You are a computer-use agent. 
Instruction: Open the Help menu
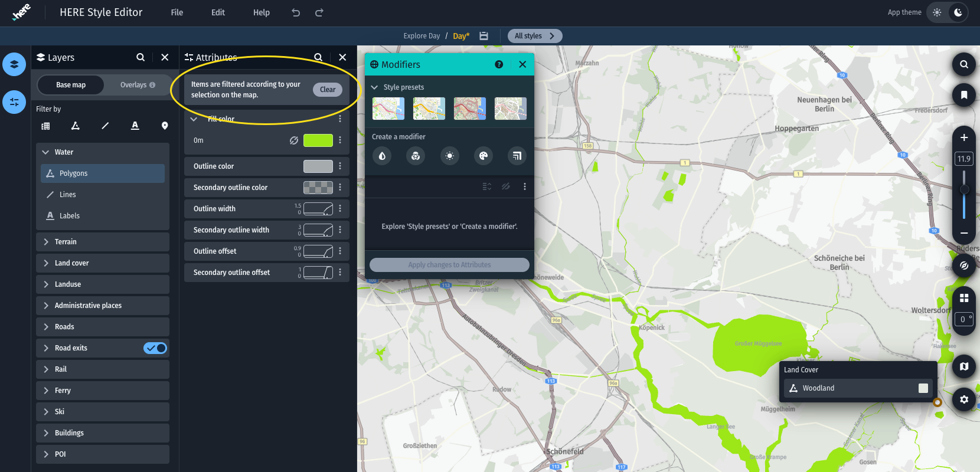point(262,12)
